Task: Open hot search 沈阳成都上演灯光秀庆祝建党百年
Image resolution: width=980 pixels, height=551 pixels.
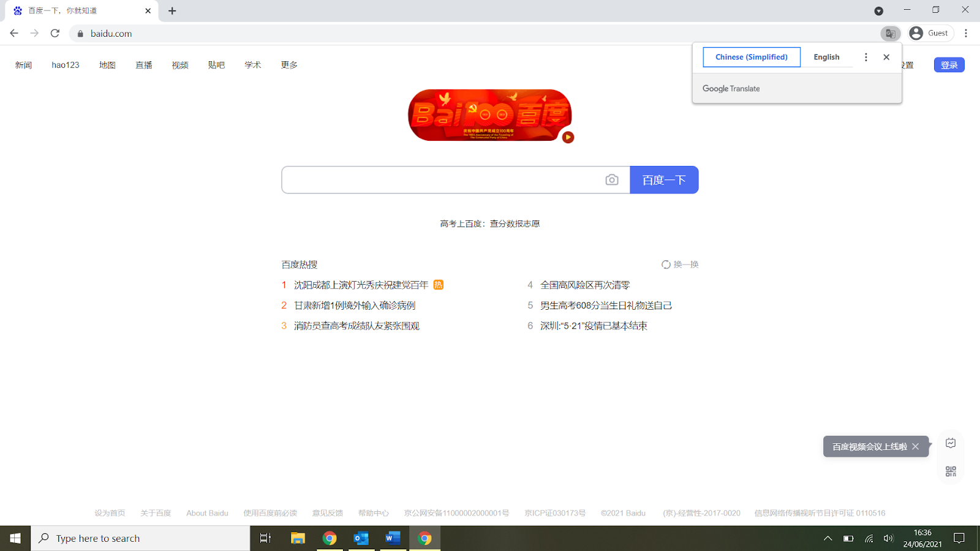Action: pyautogui.click(x=361, y=285)
